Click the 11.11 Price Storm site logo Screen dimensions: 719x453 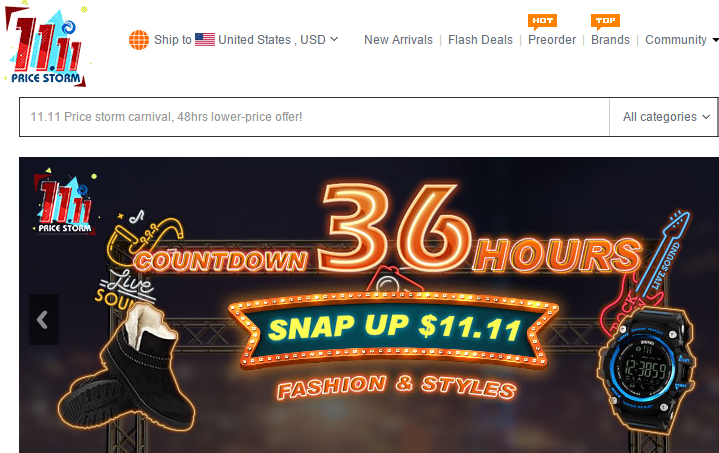(45, 46)
